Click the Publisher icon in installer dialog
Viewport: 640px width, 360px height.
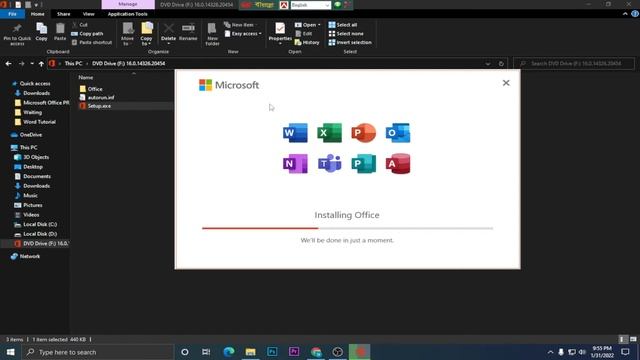point(363,164)
